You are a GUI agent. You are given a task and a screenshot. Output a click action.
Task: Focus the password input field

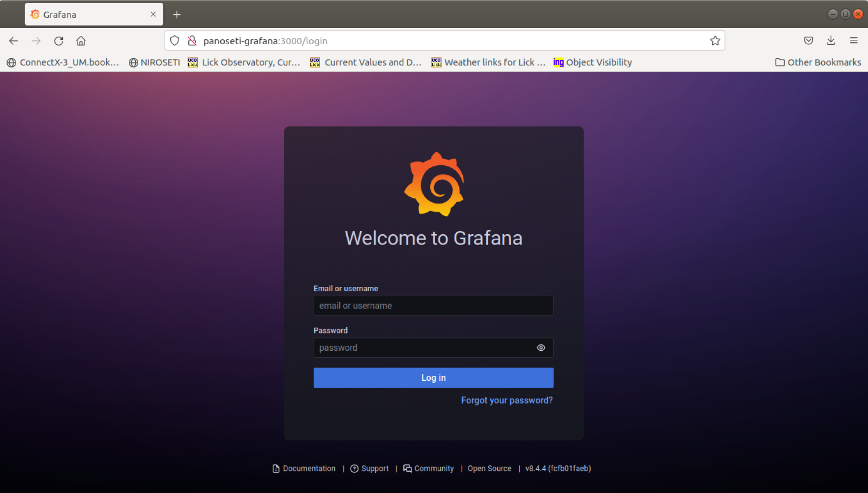(x=433, y=348)
